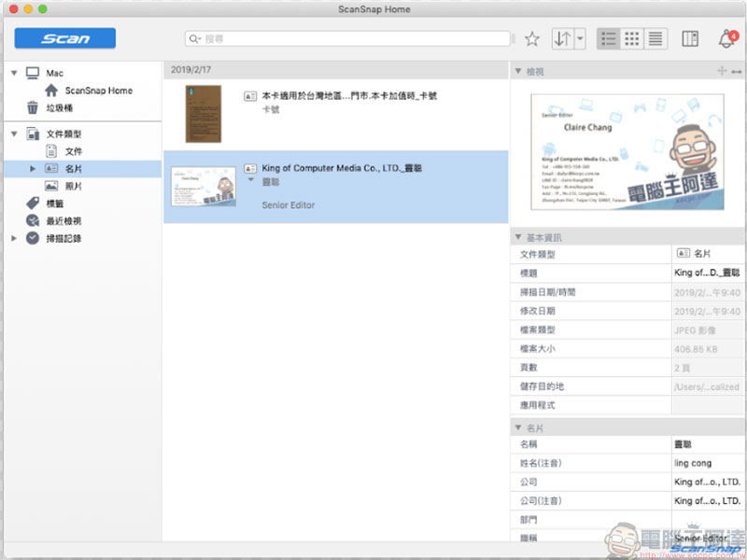Switch to list view with thumbnails

pos(609,38)
